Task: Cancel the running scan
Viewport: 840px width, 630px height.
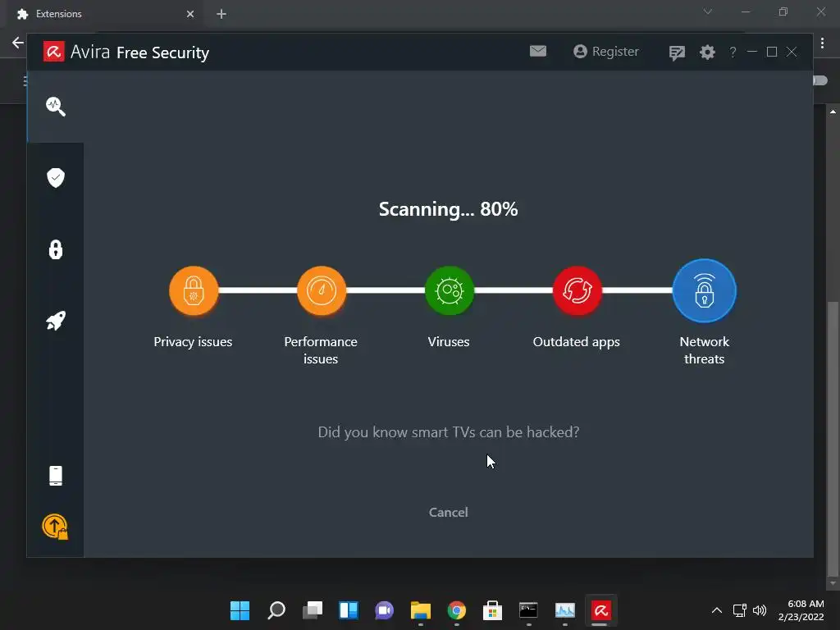Action: click(449, 512)
